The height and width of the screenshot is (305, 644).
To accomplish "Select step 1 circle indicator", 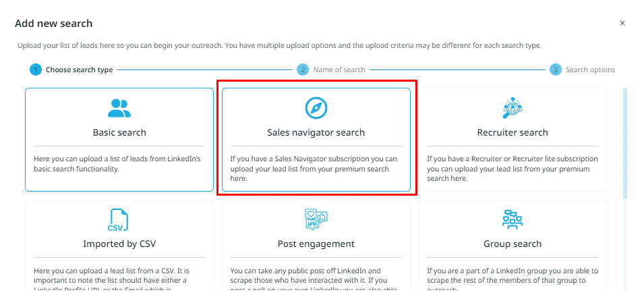I will click(35, 70).
